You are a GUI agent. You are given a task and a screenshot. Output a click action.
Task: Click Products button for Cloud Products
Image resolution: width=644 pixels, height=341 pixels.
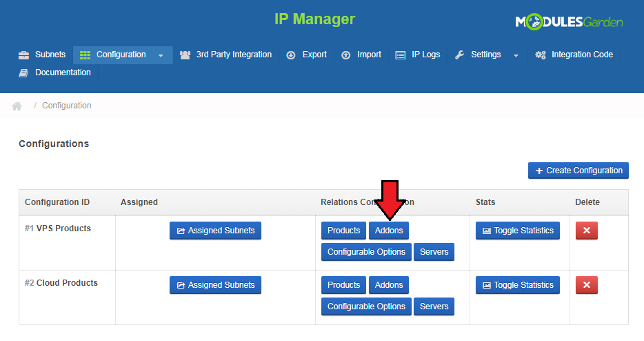point(343,285)
